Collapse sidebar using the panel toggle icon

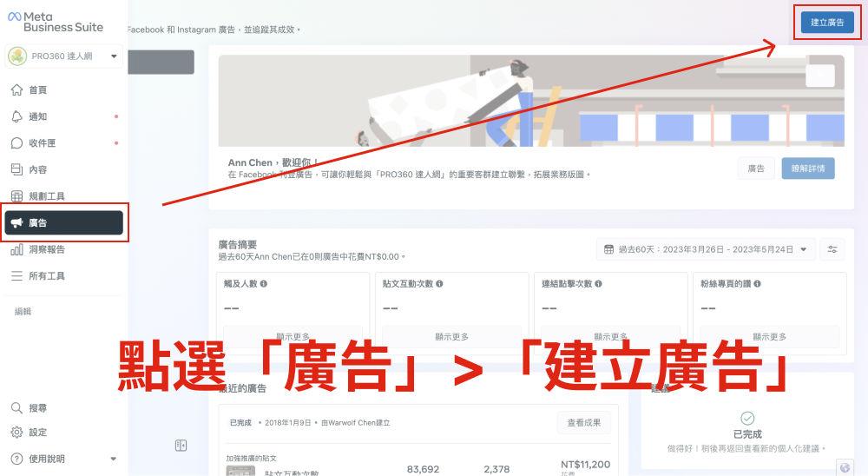pos(181,446)
